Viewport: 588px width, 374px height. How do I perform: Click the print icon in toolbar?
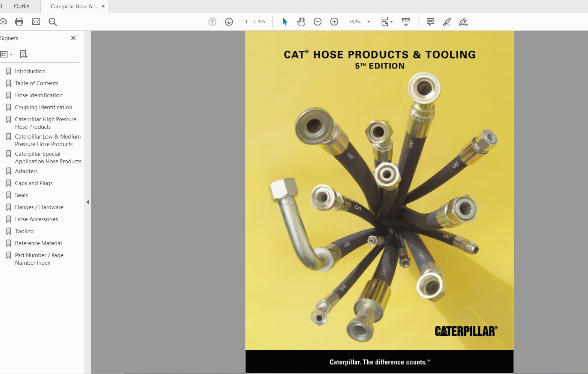click(x=19, y=22)
